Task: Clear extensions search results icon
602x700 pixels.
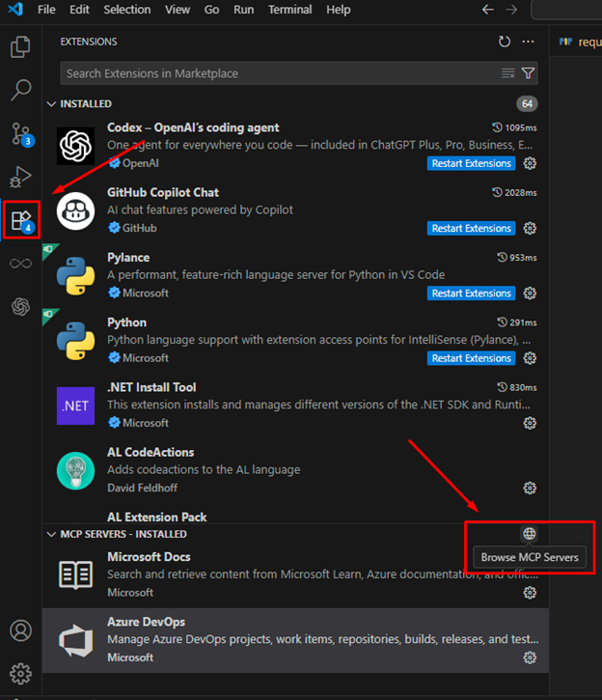Action: click(507, 73)
